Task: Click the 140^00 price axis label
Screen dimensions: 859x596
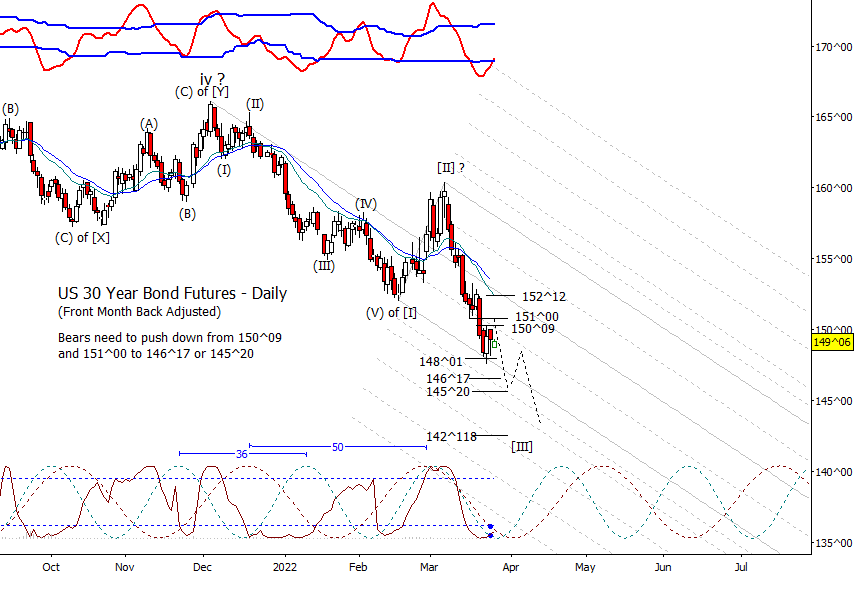Action: 834,472
